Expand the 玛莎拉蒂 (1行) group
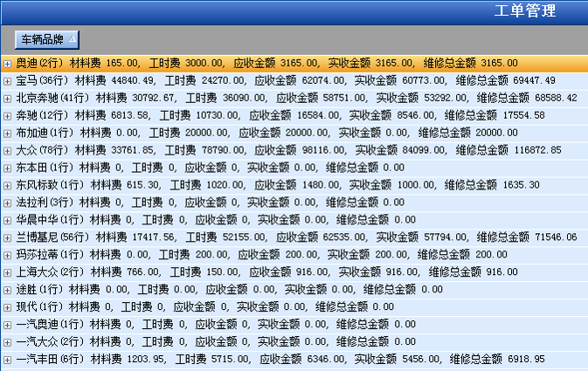The width and height of the screenshot is (588, 371). [x=7, y=255]
